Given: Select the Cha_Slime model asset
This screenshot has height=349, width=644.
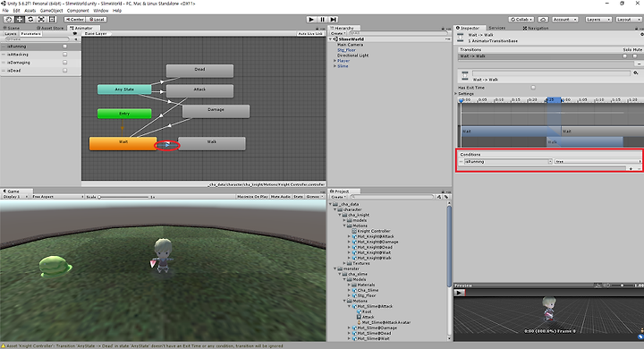Looking at the screenshot, I should click(x=366, y=290).
